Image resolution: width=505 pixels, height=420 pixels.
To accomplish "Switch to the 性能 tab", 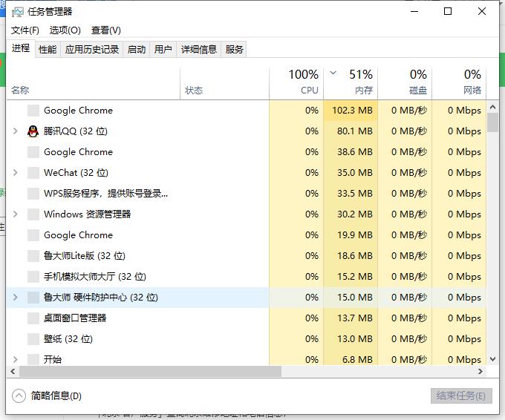I will click(x=48, y=49).
